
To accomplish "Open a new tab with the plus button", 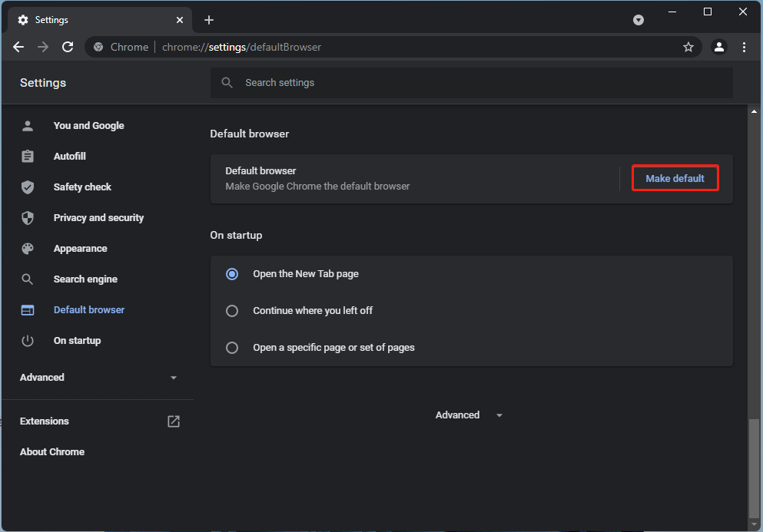I will coord(209,20).
